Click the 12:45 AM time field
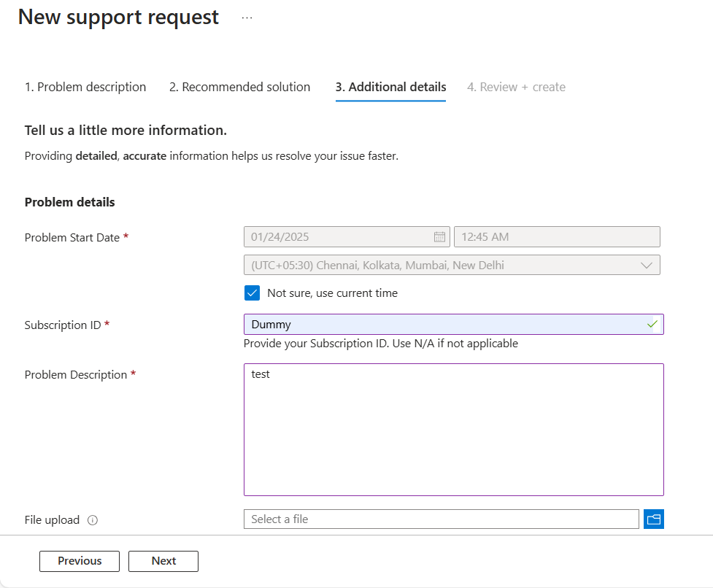 point(556,236)
